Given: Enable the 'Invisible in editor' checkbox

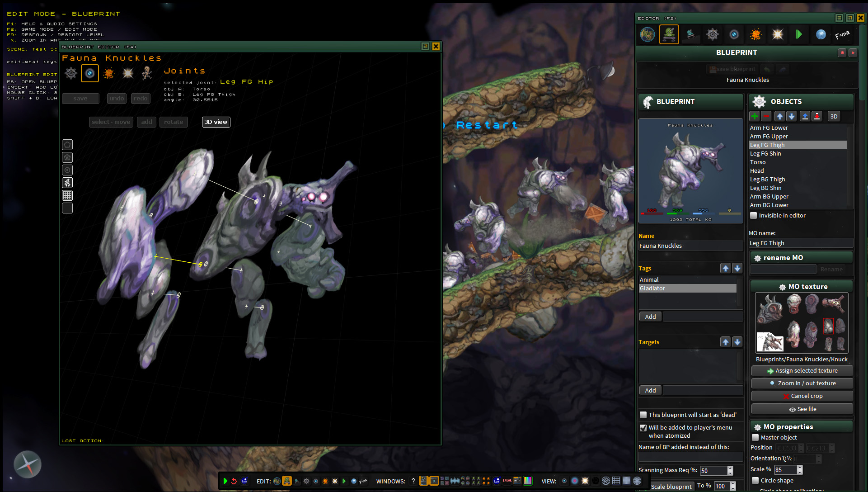Looking at the screenshot, I should click(x=753, y=216).
